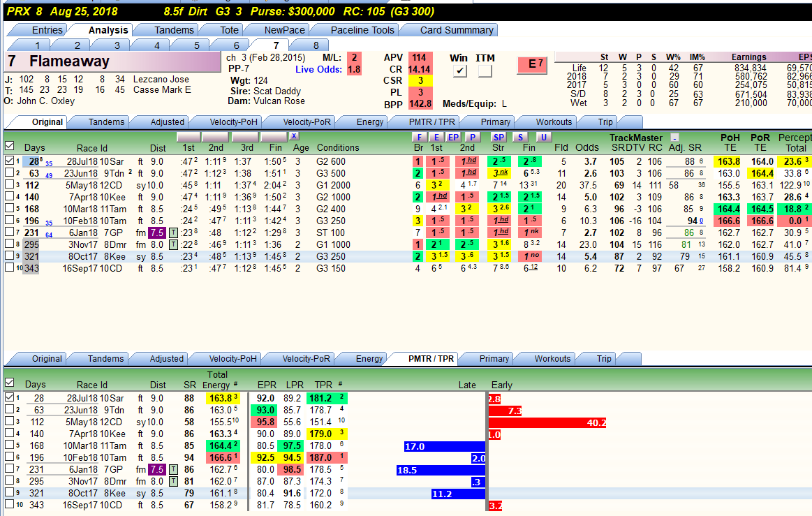
Task: Check the ITM checkbox
Action: click(485, 71)
